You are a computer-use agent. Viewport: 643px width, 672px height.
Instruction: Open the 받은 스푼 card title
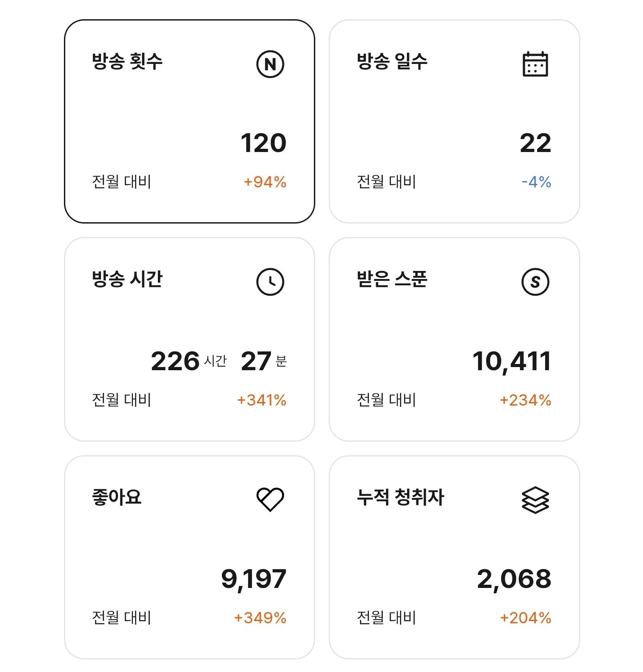pos(392,279)
